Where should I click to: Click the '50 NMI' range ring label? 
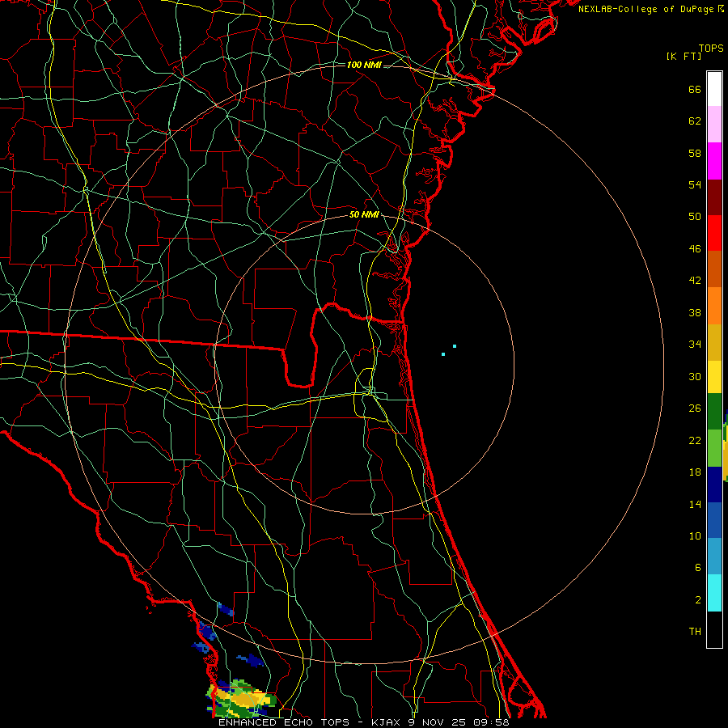tap(364, 214)
